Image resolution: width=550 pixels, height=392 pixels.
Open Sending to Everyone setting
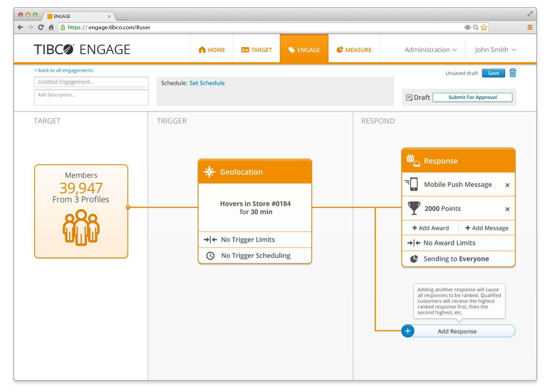[458, 259]
